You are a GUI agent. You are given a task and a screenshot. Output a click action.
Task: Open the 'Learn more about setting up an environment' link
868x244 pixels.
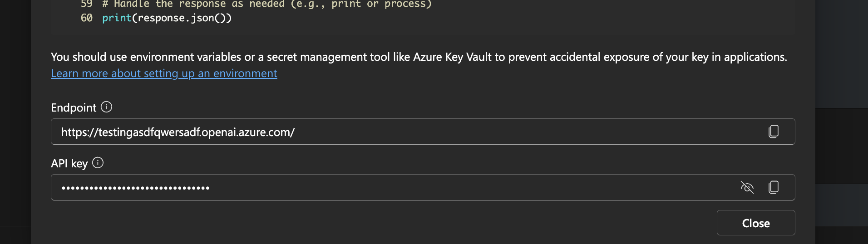pyautogui.click(x=164, y=73)
